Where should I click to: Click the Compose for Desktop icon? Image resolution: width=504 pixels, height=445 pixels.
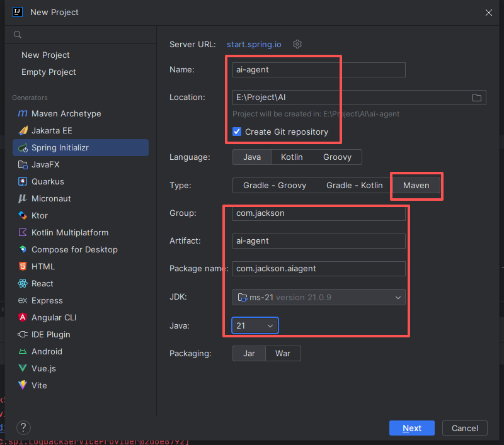(23, 249)
